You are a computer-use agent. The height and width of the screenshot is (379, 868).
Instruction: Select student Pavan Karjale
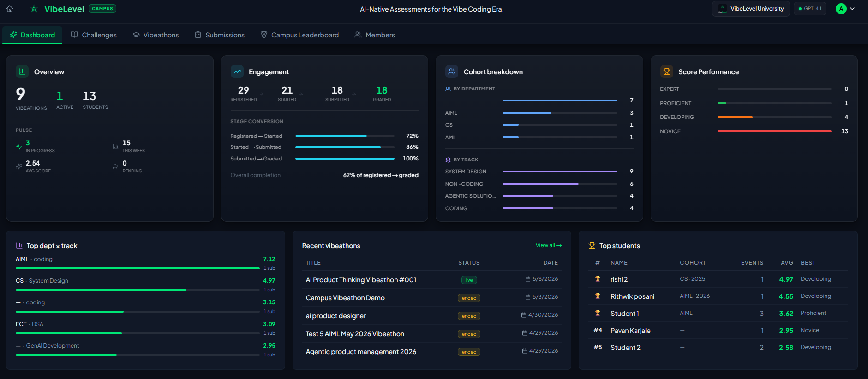[x=630, y=331]
